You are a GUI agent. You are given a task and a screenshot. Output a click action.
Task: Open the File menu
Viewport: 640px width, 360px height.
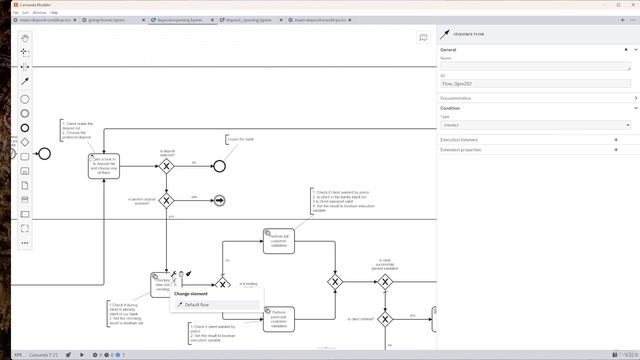pos(16,13)
